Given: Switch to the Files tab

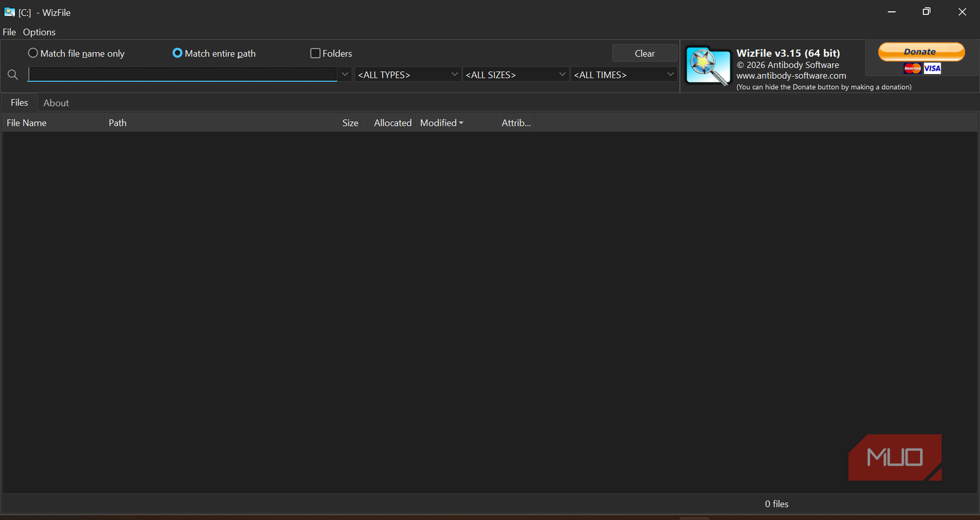Looking at the screenshot, I should [x=20, y=103].
